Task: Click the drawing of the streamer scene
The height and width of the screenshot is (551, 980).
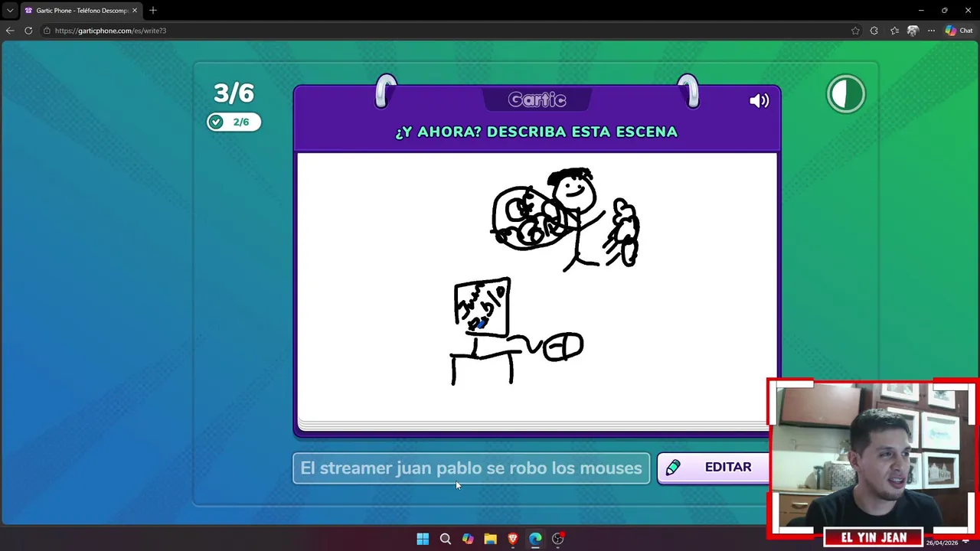Action: [537, 287]
